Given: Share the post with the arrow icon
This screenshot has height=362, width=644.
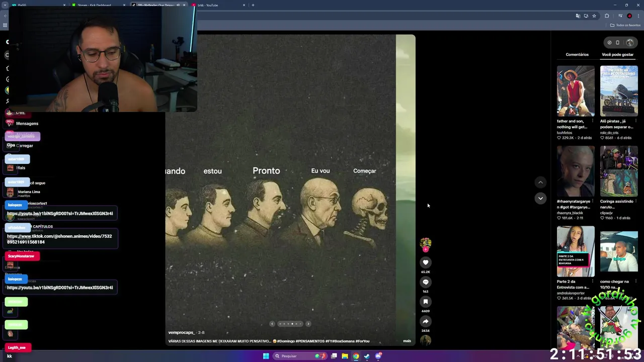Looking at the screenshot, I should click(x=426, y=321).
